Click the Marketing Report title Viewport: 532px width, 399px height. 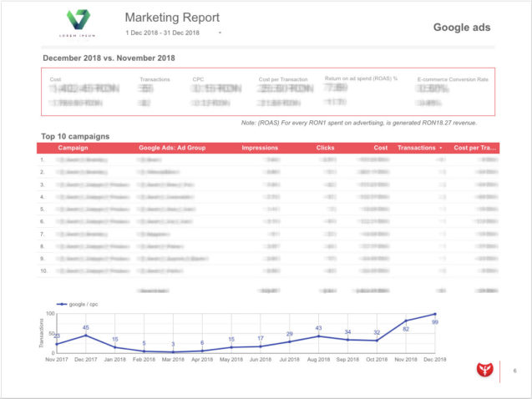click(172, 18)
